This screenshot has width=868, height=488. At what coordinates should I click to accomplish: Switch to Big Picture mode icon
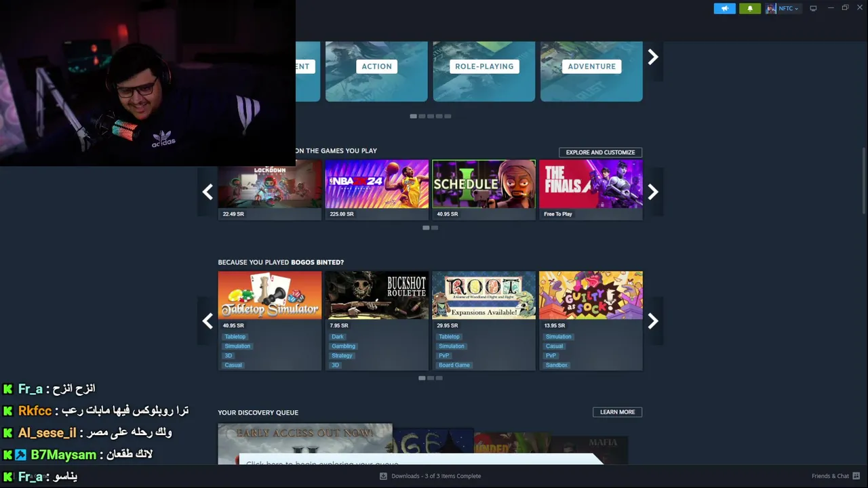[813, 8]
